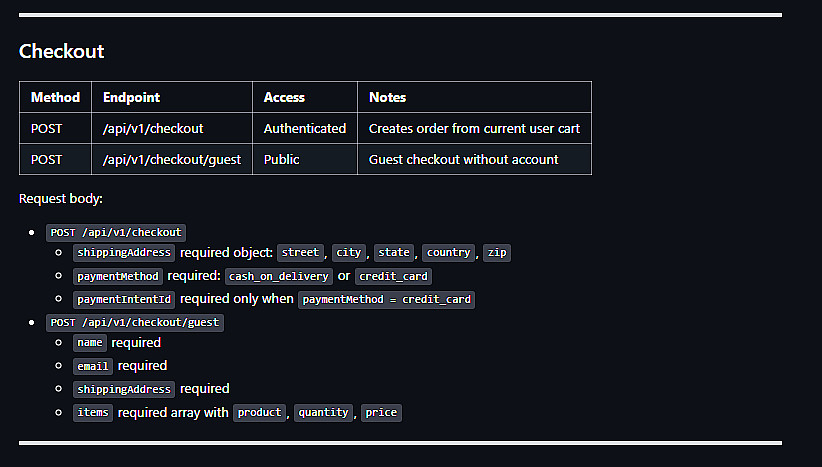This screenshot has height=467, width=822.
Task: Select the paymentIntentId code tag
Action: pyautogui.click(x=124, y=299)
